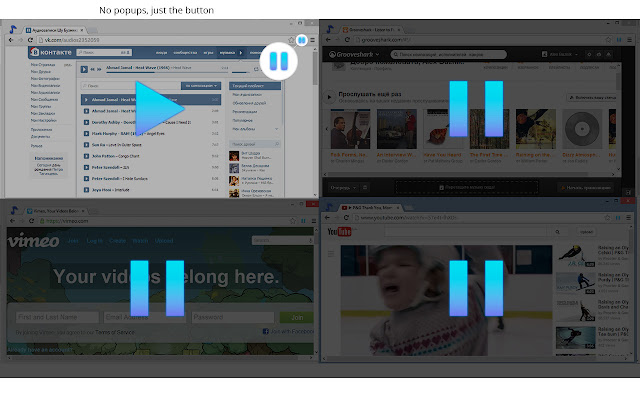
Task: Play Mark Murphy track in VK list
Action: point(86,133)
